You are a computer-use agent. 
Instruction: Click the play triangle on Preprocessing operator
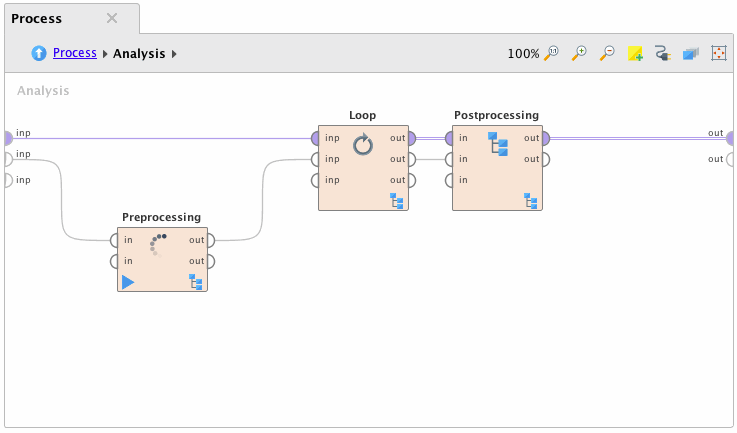pyautogui.click(x=128, y=283)
